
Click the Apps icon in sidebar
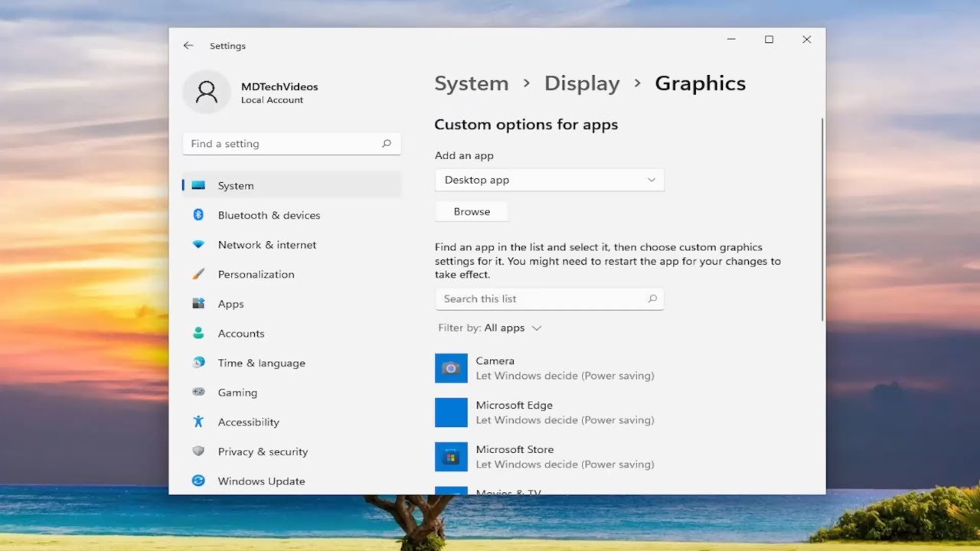(x=198, y=304)
